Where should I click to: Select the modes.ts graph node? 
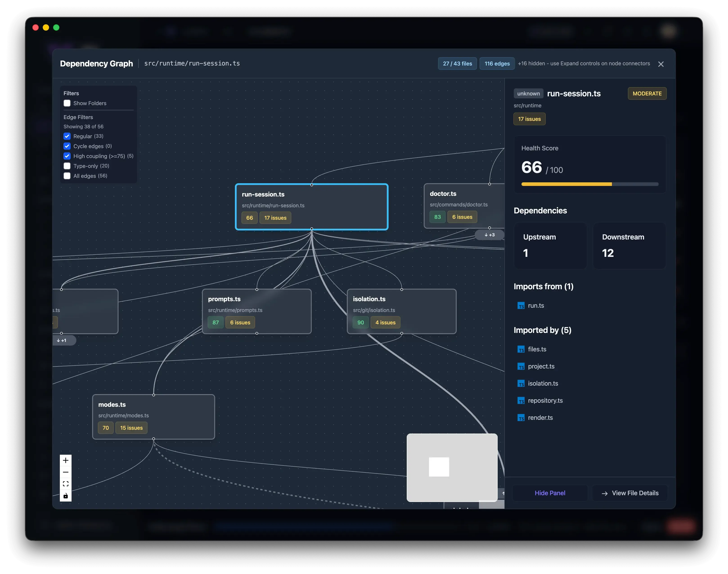coord(154,417)
